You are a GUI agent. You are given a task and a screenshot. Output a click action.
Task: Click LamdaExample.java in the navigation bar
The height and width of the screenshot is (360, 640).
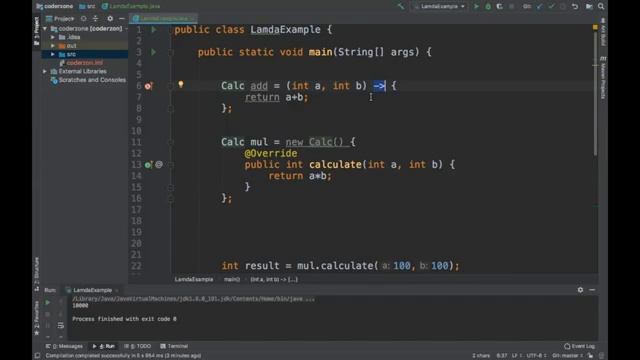[131, 6]
